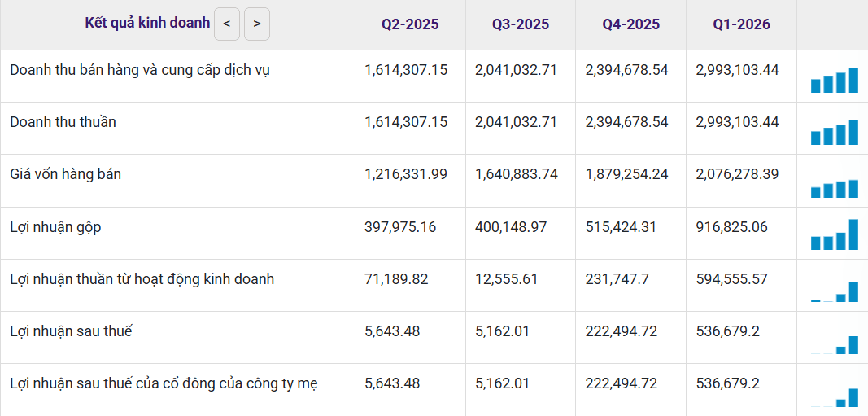Click the Lợi nhuận gộp row label
The height and width of the screenshot is (416, 868).
(55, 227)
